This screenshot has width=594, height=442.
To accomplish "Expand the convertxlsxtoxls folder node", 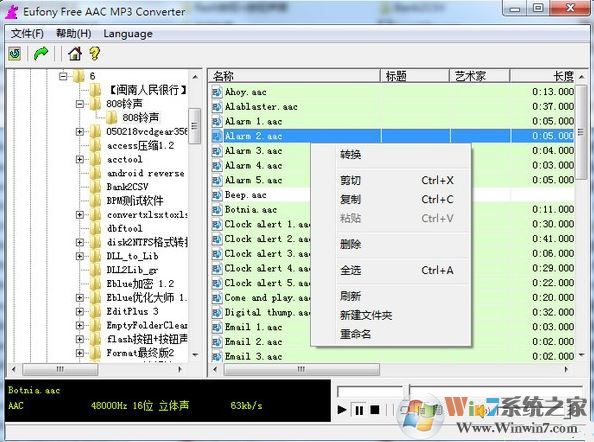I will pos(80,215).
